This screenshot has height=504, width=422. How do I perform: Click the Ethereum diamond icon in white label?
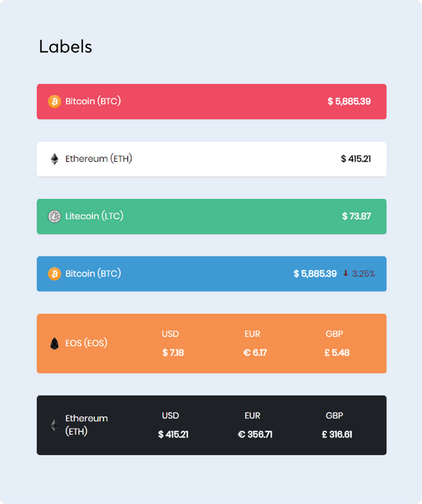pos(55,159)
